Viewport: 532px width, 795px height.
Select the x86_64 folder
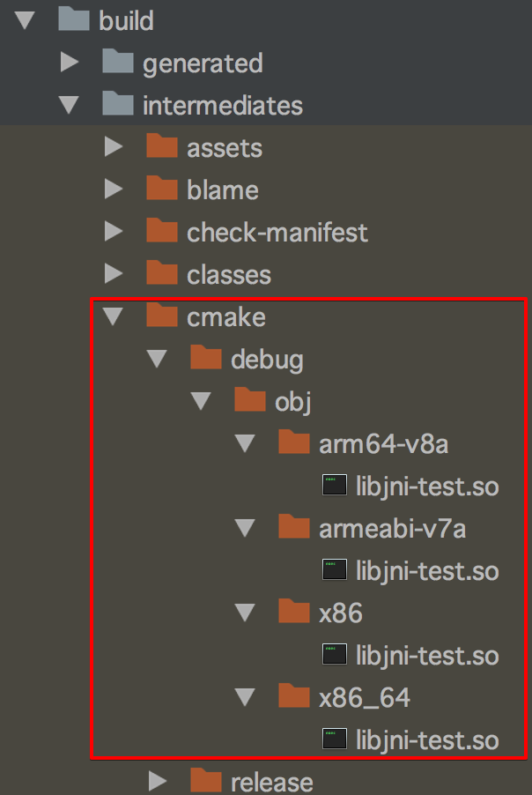tap(365, 698)
